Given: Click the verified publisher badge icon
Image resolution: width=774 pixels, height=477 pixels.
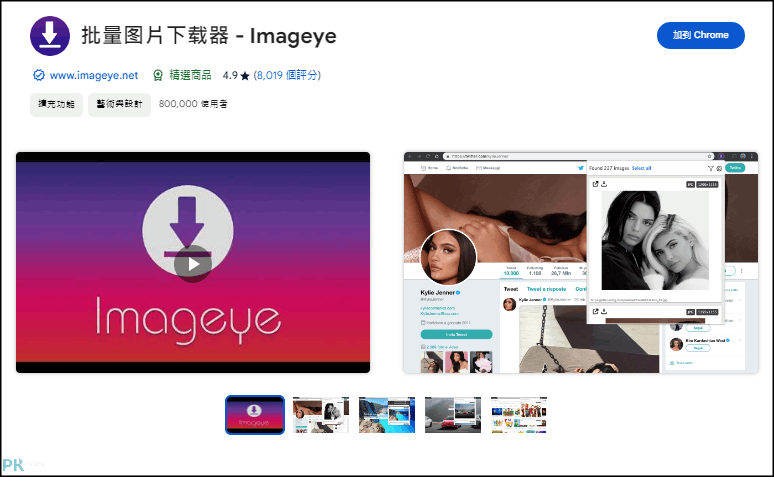Looking at the screenshot, I should coord(39,75).
